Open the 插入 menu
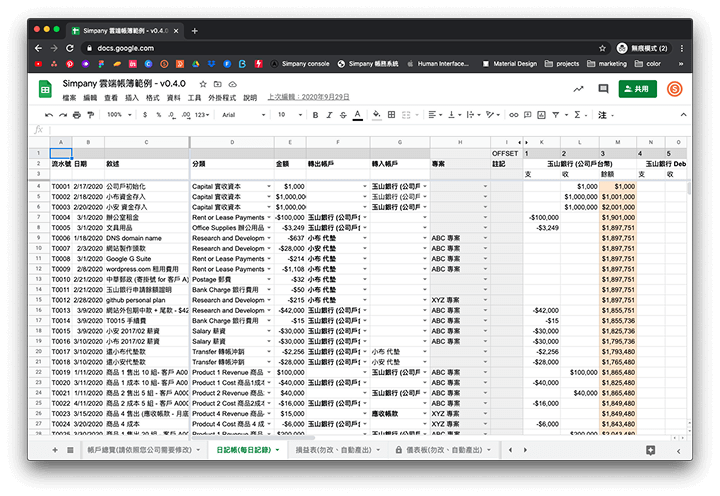 [132, 98]
